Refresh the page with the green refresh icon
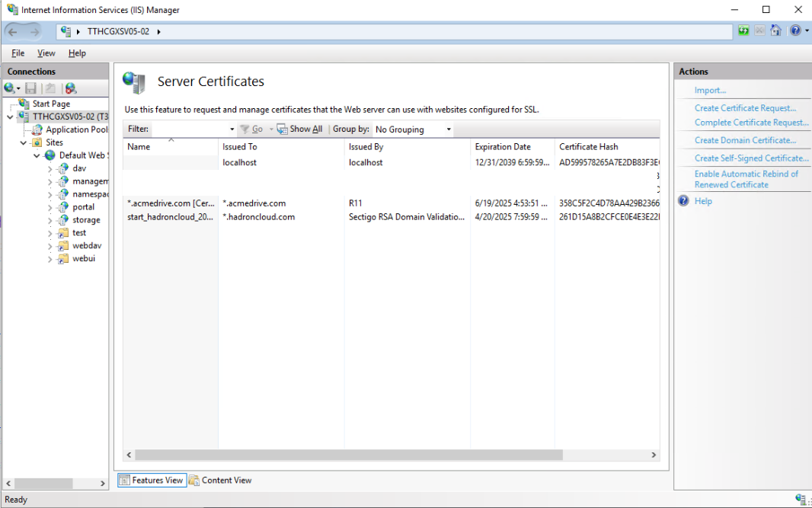Image resolution: width=812 pixels, height=508 pixels. pos(743,30)
